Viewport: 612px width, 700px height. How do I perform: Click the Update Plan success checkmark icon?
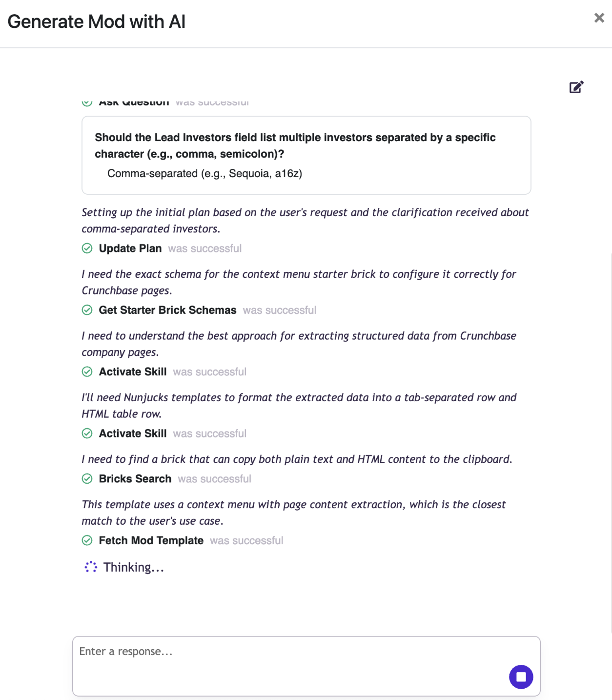pos(87,248)
